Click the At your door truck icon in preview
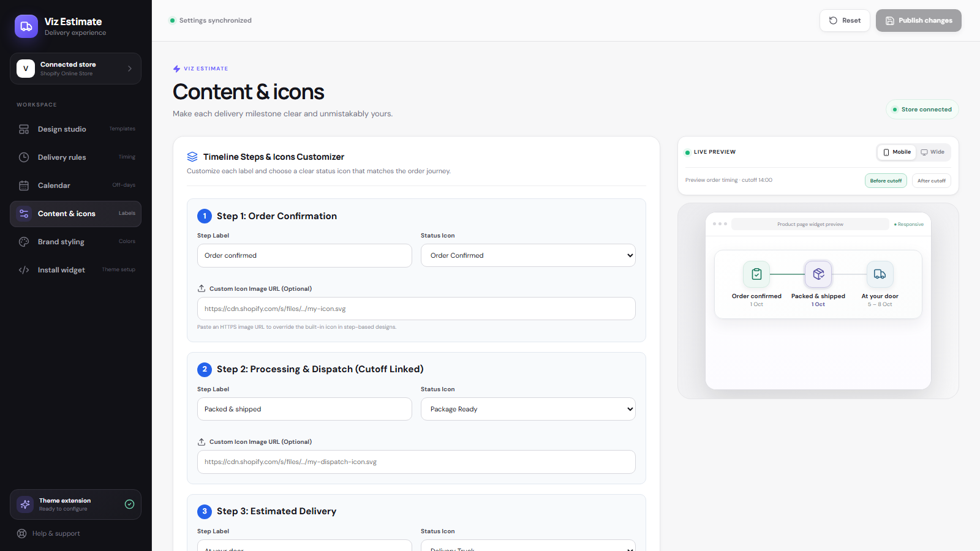Screen dimensions: 980x551 tap(880, 274)
